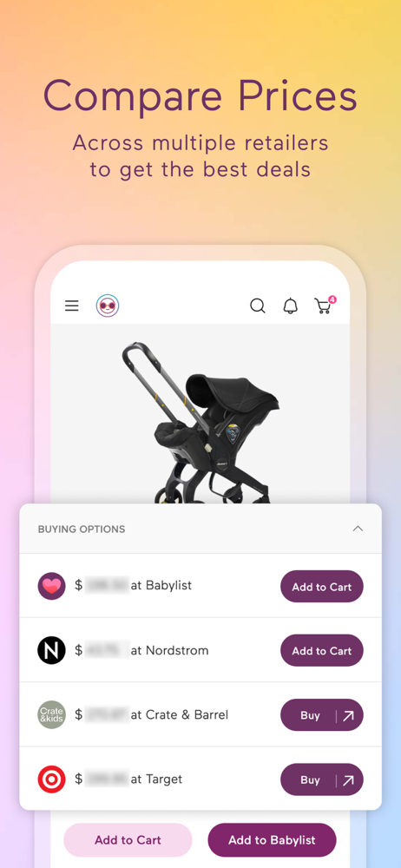Image resolution: width=401 pixels, height=868 pixels.
Task: Tap the cart badge count
Action: tap(332, 299)
